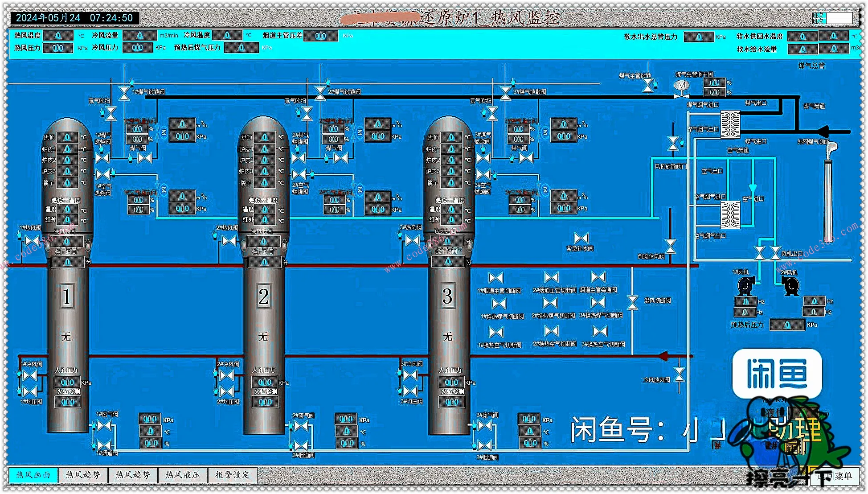This screenshot has height=494, width=868.
Task: Click the 1#风机 blower icon
Action: point(745,285)
